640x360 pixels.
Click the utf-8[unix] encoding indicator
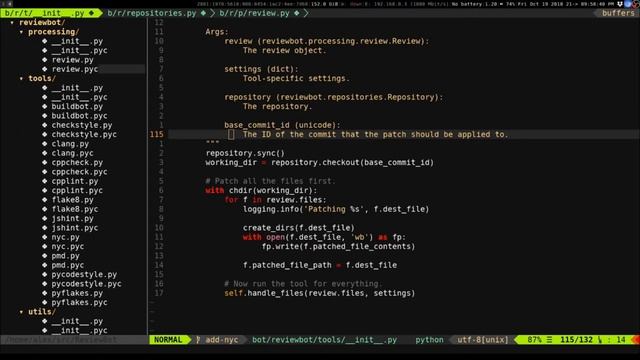[x=483, y=340]
